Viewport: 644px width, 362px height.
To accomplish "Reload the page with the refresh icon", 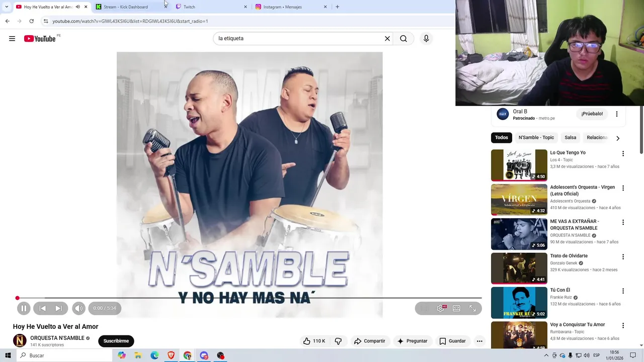I will (31, 21).
